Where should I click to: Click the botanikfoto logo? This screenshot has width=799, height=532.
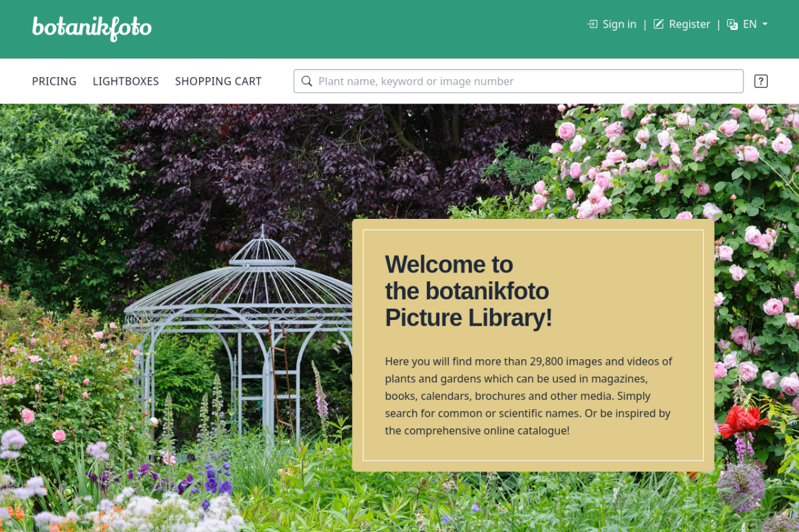[92, 28]
